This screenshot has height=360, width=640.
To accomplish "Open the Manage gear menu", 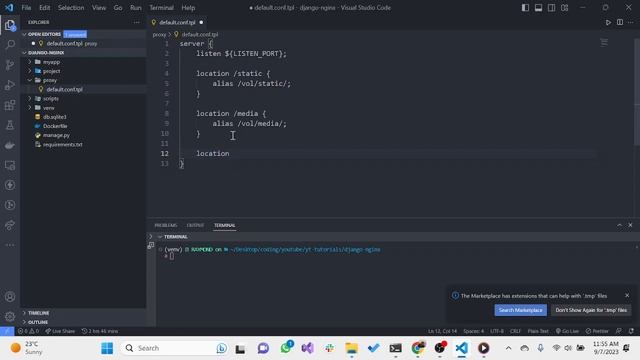I will [x=10, y=316].
